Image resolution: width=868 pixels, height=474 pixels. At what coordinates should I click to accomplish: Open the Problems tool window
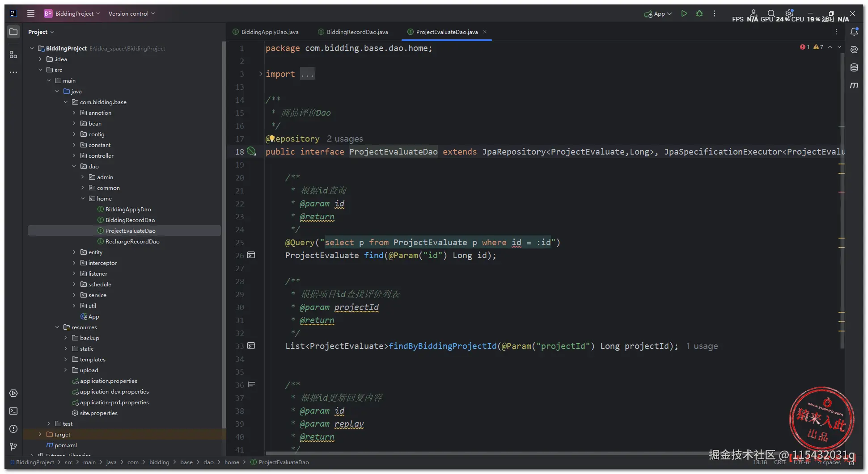coord(13,429)
